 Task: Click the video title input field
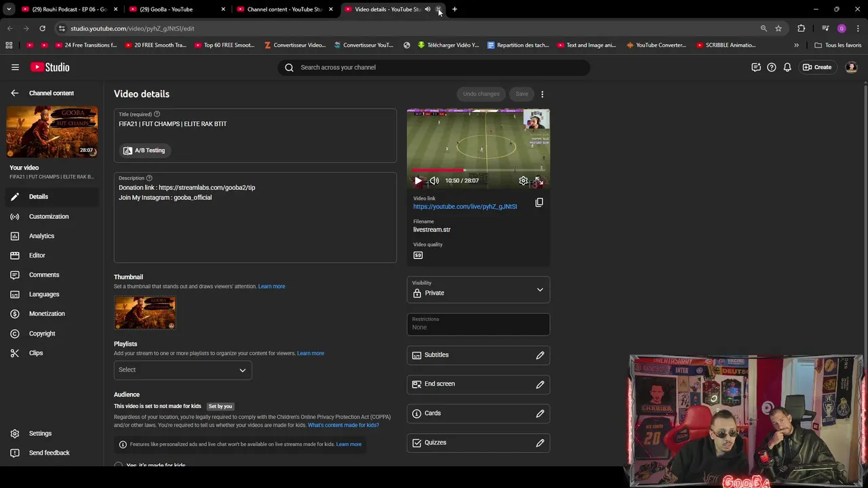(x=255, y=136)
